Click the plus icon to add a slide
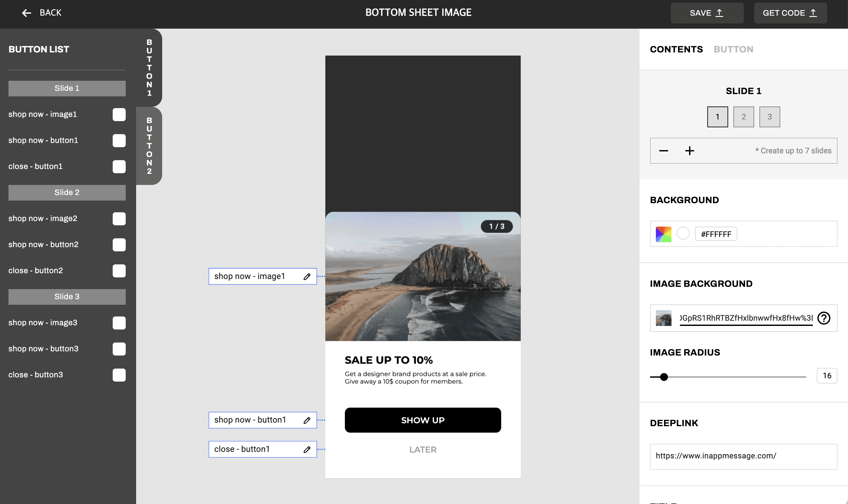848x504 pixels. pos(689,150)
